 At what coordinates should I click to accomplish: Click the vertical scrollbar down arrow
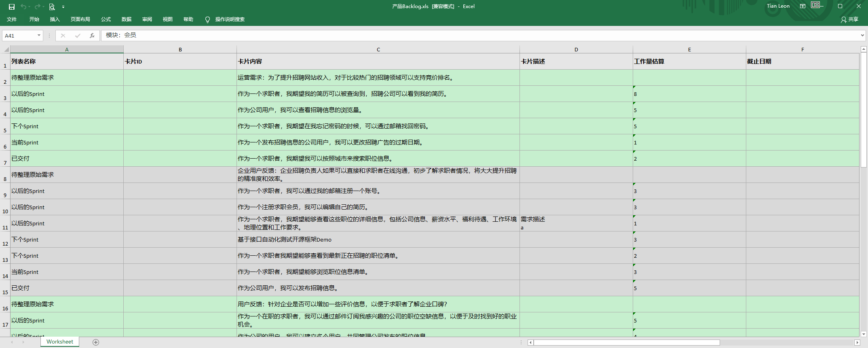pos(864,334)
